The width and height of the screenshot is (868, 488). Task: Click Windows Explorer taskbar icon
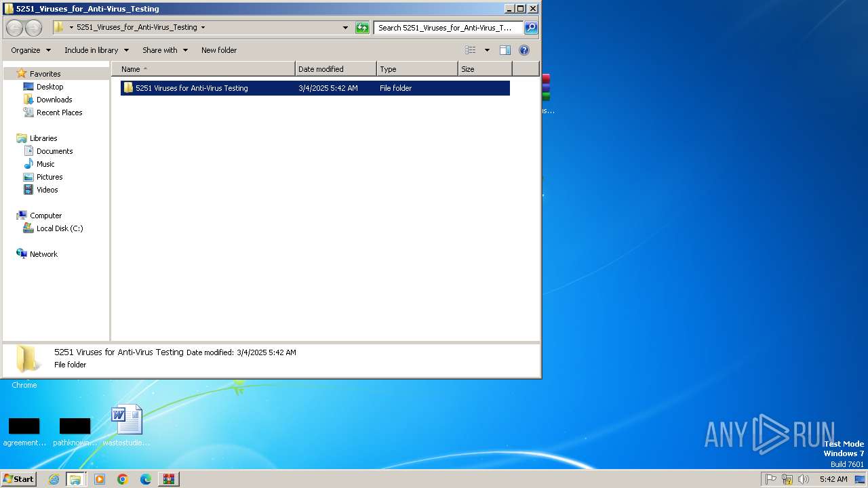pyautogui.click(x=75, y=479)
